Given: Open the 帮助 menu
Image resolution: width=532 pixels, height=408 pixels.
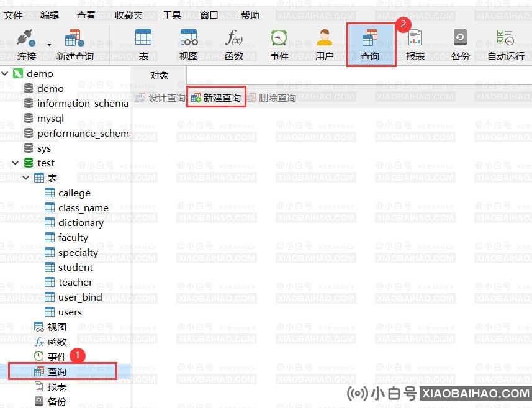Looking at the screenshot, I should click(x=250, y=16).
